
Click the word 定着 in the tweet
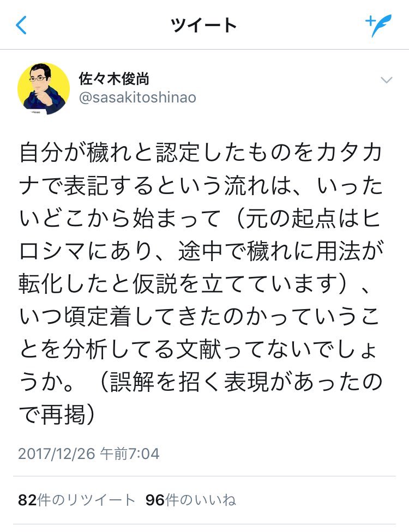click(x=109, y=317)
